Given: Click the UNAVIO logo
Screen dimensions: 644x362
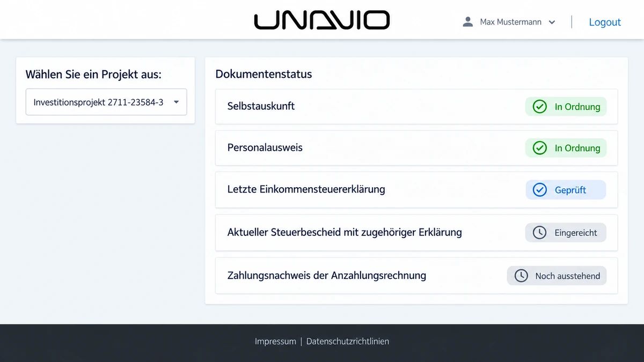Looking at the screenshot, I should [x=322, y=20].
